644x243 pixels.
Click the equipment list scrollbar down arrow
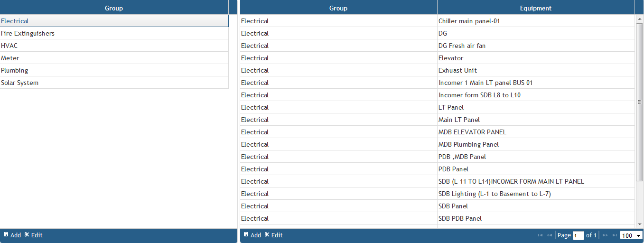pyautogui.click(x=639, y=224)
